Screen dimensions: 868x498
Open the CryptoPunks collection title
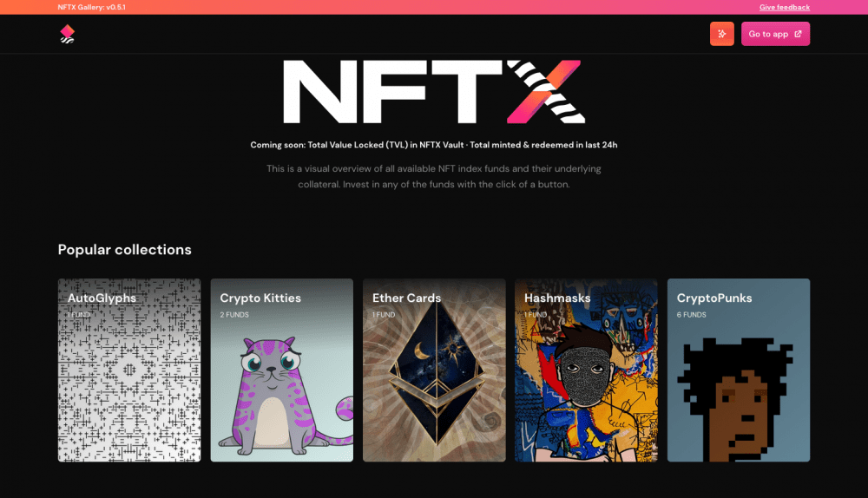click(x=714, y=298)
